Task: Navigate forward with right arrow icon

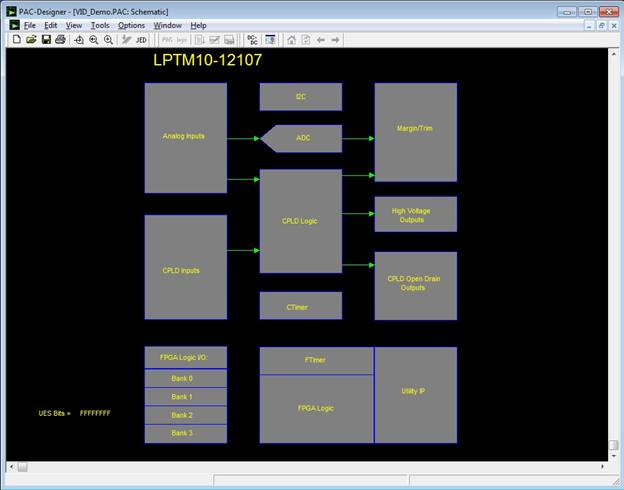Action: click(335, 40)
